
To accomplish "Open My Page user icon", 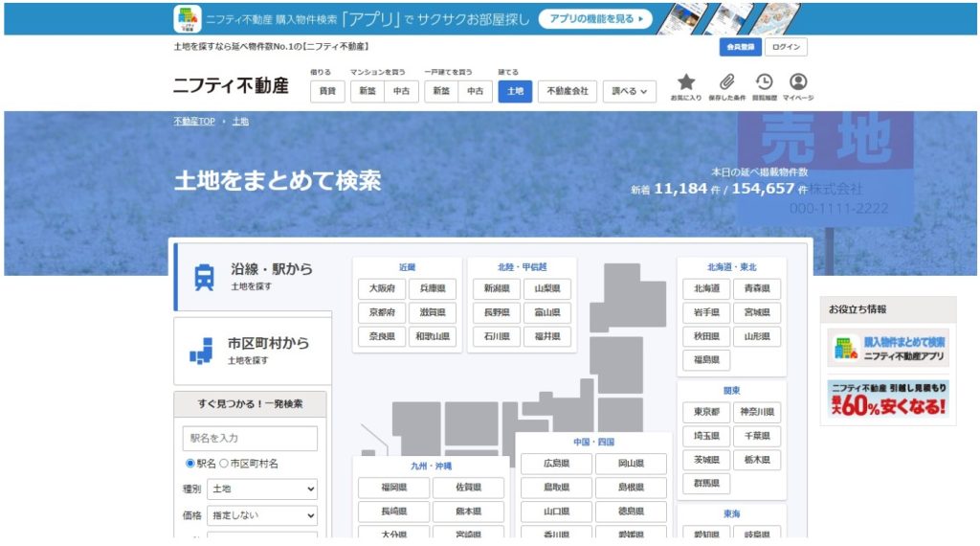I will [x=798, y=82].
